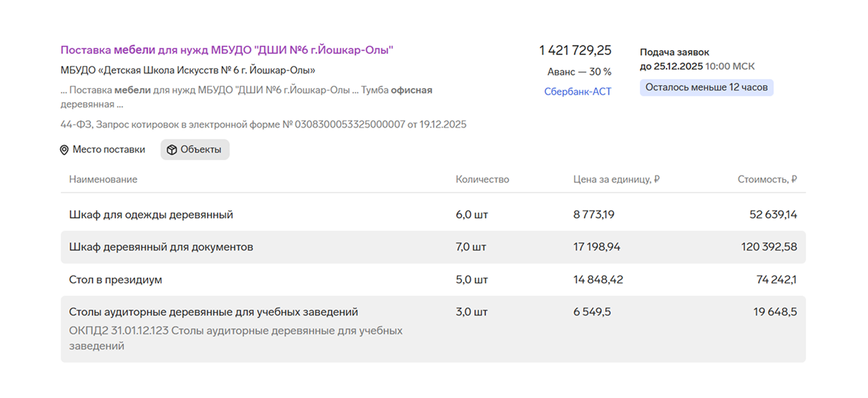868x398 pixels.
Task: Click the Стол в президиум row
Action: pos(116,280)
